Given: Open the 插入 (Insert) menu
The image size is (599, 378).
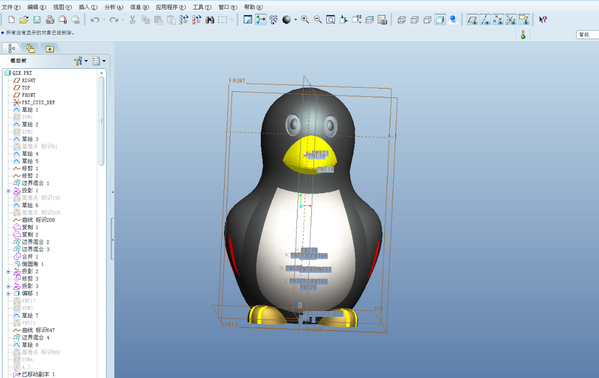Looking at the screenshot, I should click(88, 7).
